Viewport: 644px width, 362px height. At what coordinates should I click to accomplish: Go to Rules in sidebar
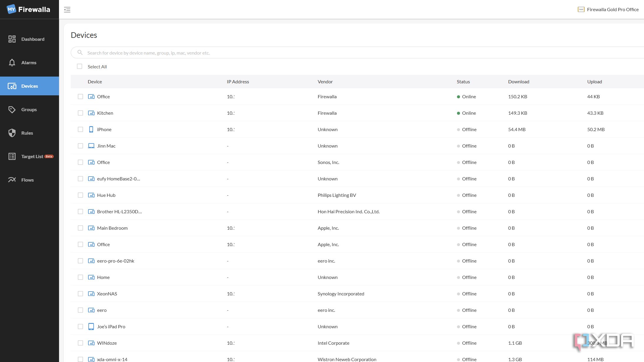29,133
